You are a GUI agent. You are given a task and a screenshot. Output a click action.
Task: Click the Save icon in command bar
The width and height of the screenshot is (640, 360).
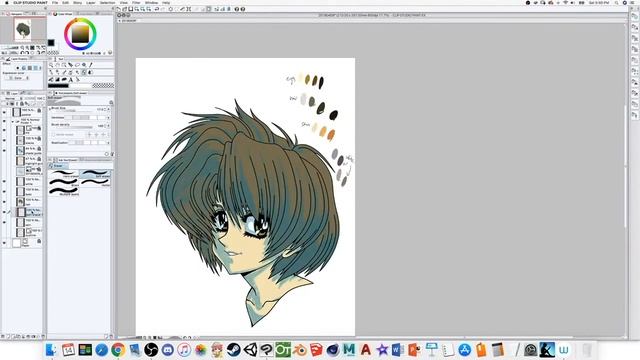[131, 9]
